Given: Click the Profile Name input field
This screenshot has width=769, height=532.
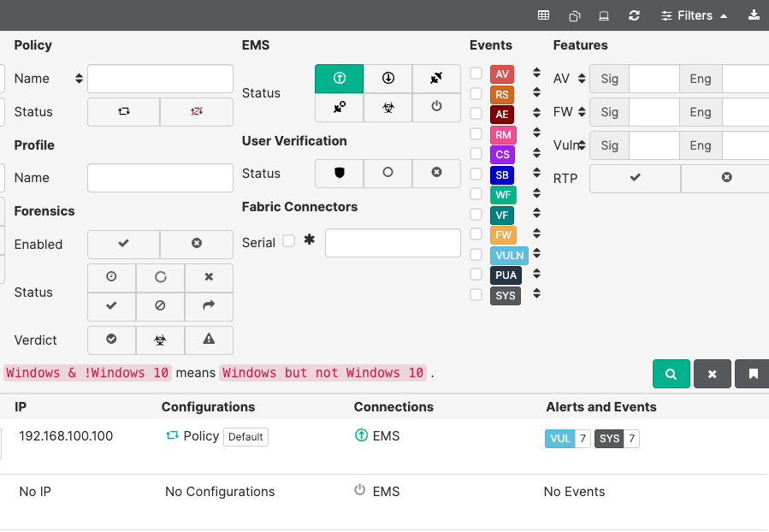Looking at the screenshot, I should point(160,178).
